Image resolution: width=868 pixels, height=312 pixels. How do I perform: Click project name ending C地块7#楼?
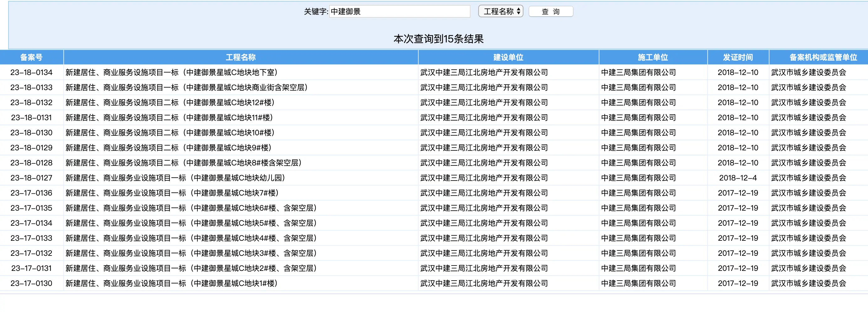coord(173,193)
